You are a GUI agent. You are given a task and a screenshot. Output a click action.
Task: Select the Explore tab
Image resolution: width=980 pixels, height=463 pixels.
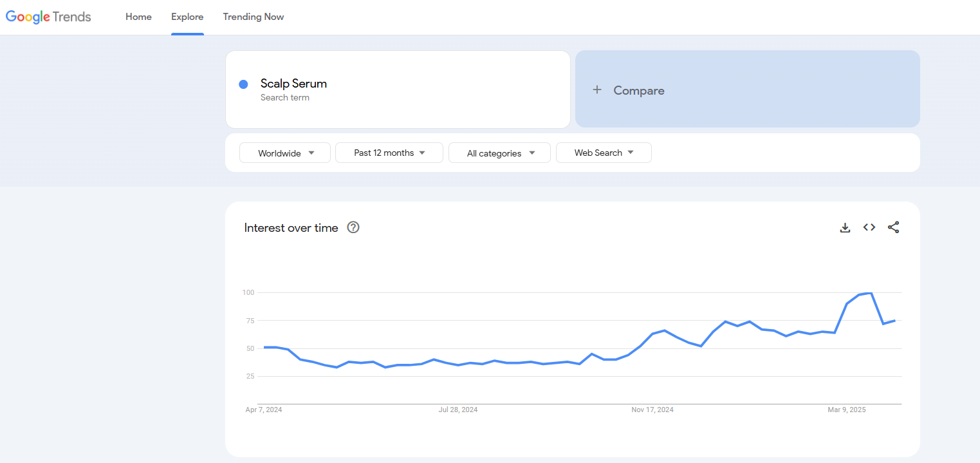click(187, 17)
